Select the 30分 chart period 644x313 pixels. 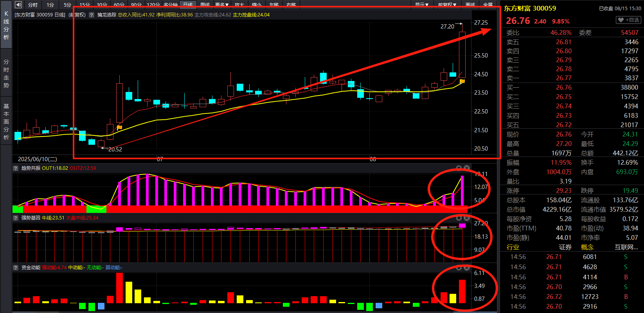click(x=102, y=5)
